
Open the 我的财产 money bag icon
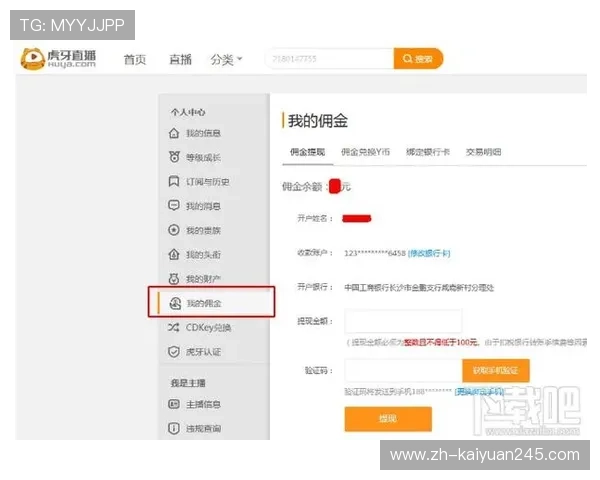coord(174,279)
